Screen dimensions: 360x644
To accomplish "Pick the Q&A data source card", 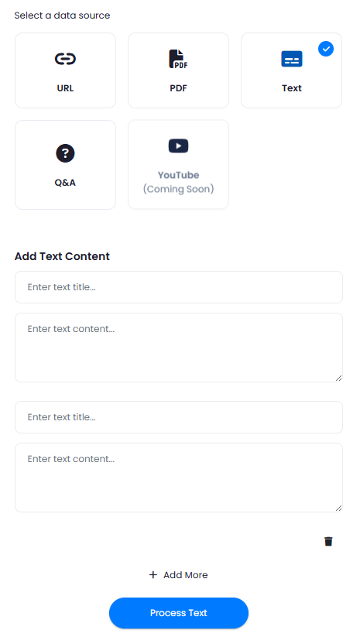I will [x=65, y=165].
